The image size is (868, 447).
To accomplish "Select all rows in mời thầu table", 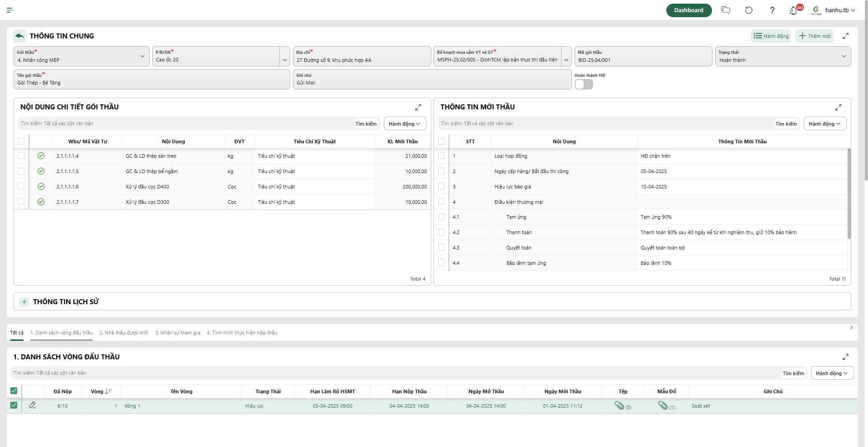I will coord(442,141).
